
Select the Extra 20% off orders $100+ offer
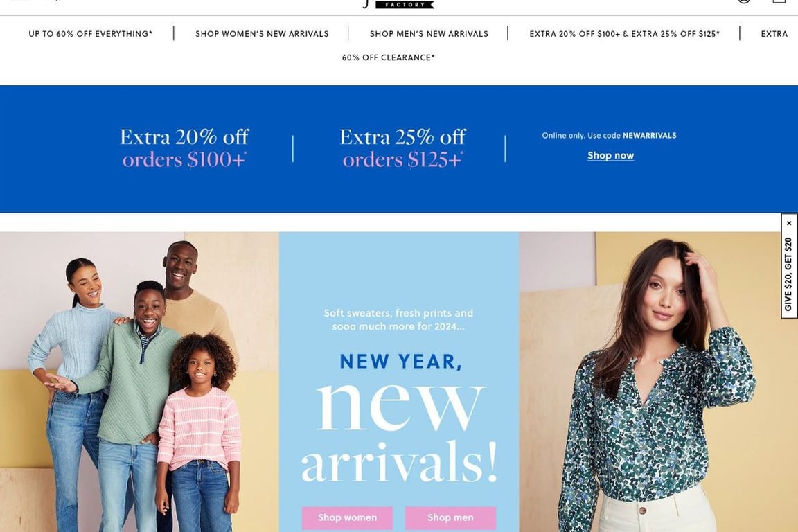(184, 148)
